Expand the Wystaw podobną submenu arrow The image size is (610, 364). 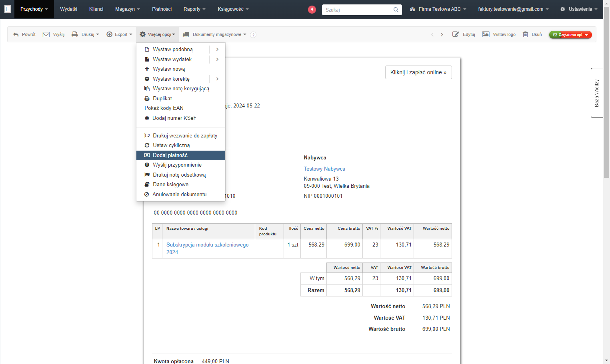click(217, 50)
